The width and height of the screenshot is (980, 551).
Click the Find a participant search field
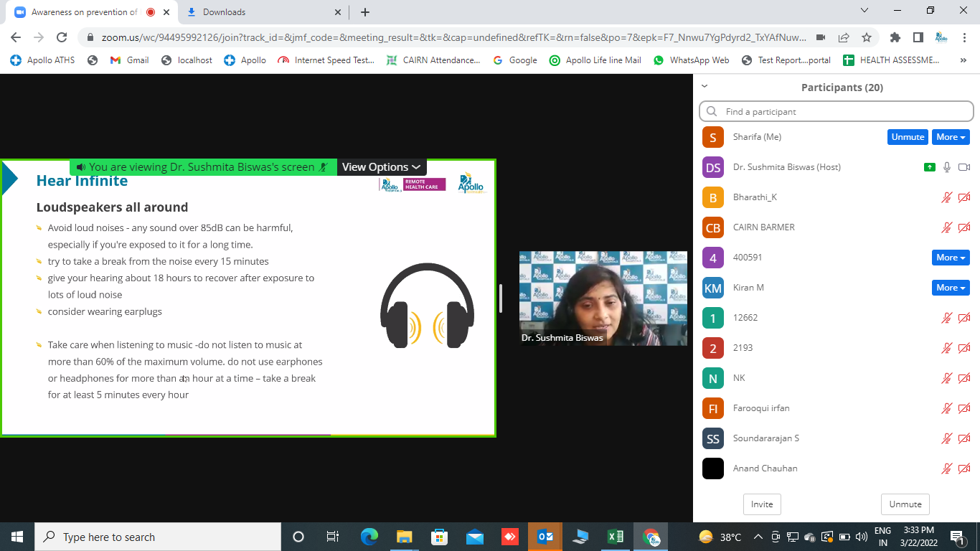(836, 112)
